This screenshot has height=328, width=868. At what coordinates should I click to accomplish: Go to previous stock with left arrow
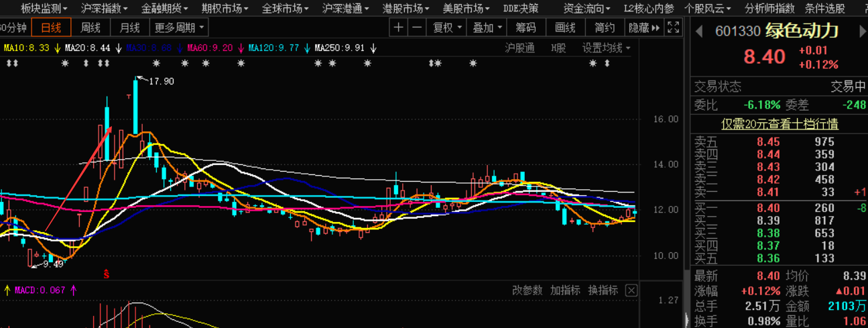(x=699, y=31)
